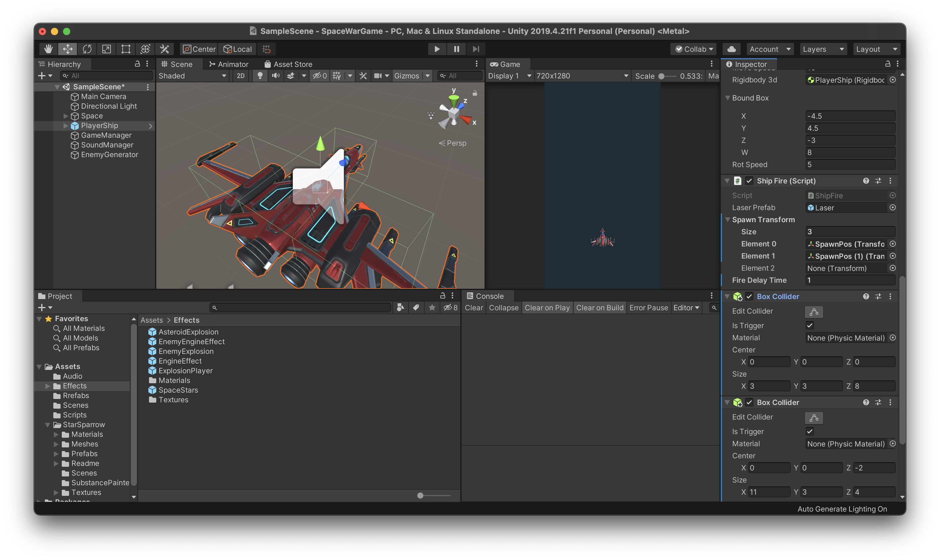Toggle the Error Pause button
Viewport: 940px width, 560px height.
click(x=648, y=308)
